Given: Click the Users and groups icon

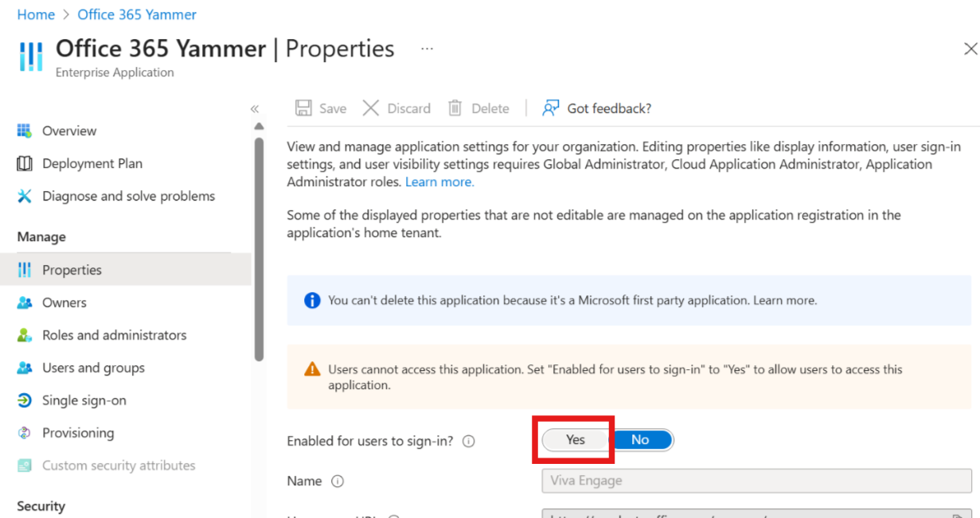Looking at the screenshot, I should (25, 368).
